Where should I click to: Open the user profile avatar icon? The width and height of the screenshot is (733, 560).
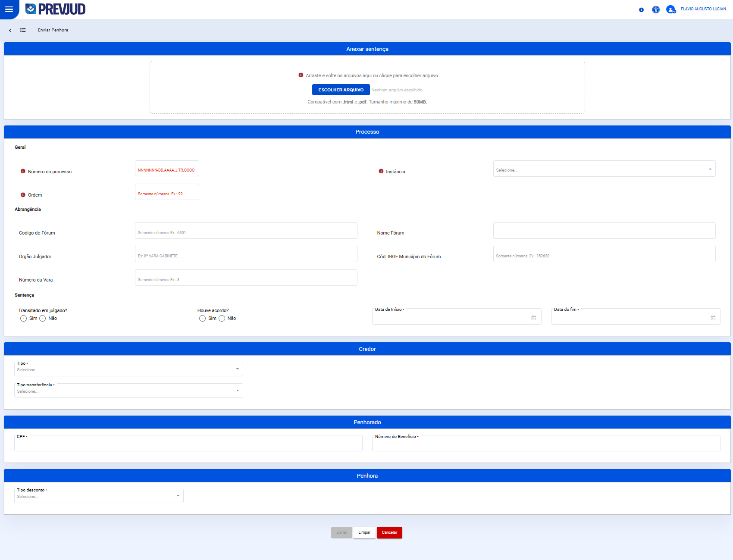670,9
